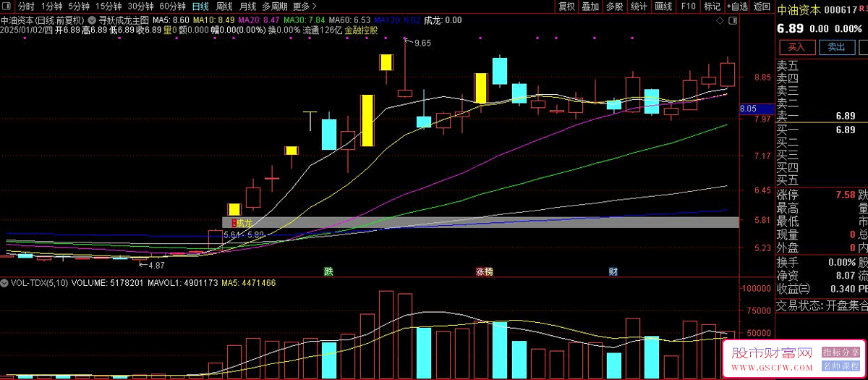The image size is (868, 380).
Task: Click the 返回 back button
Action: pos(762,7)
